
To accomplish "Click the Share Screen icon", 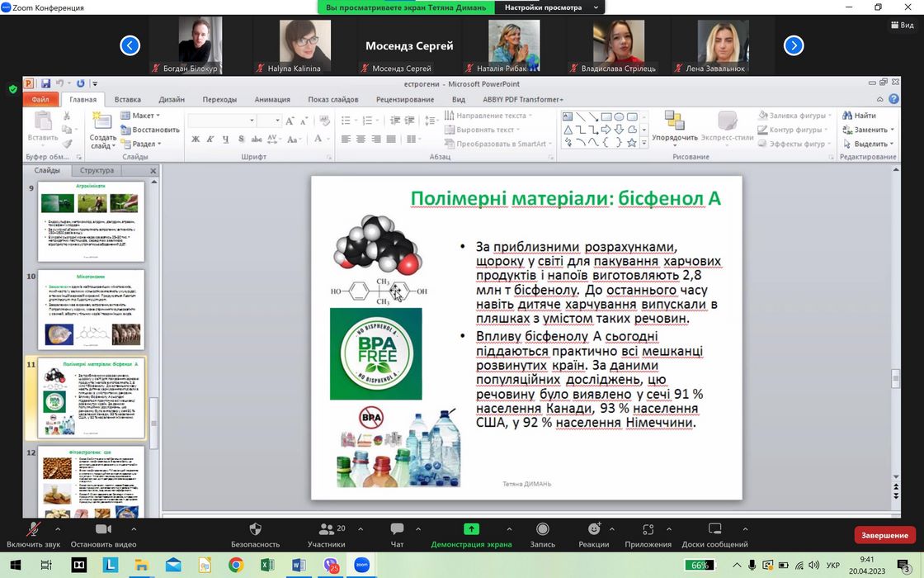I will click(x=471, y=529).
